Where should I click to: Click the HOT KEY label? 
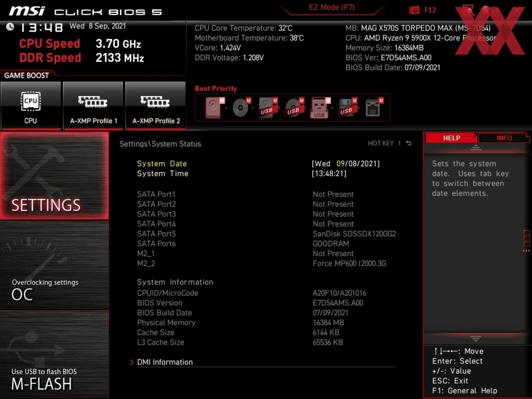381,143
